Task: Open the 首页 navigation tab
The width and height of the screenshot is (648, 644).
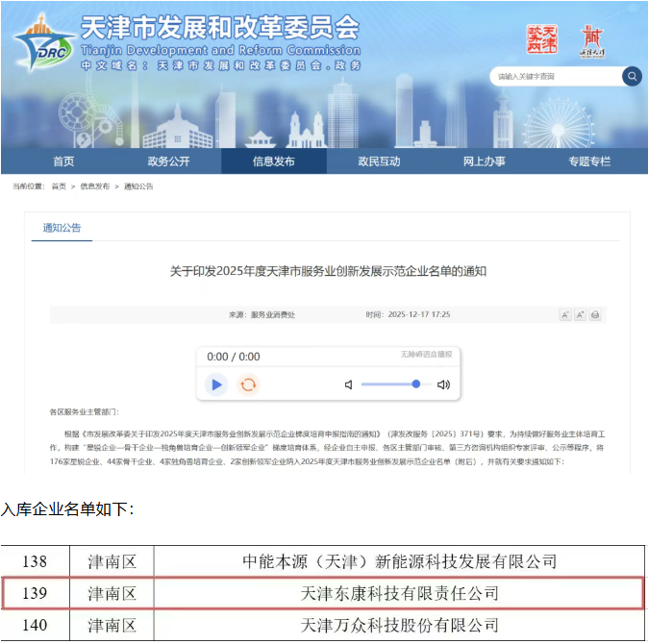Action: tap(63, 161)
